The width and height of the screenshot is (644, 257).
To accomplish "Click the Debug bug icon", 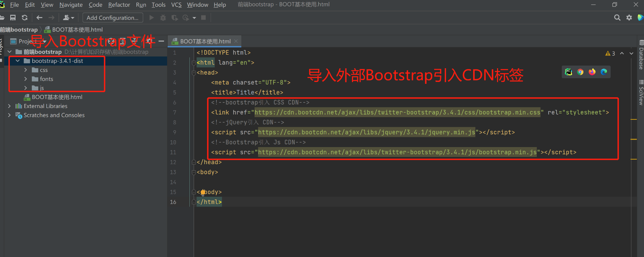I will pos(163,18).
